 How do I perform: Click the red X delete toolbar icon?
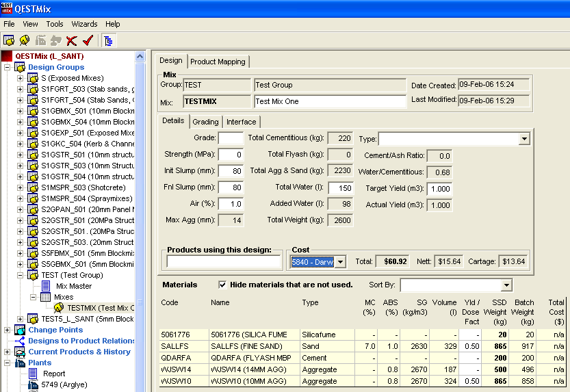71,40
